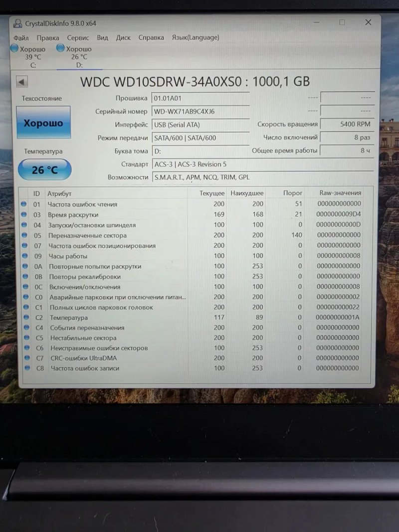Select the Повторные попытки раскрутки row
The image size is (399, 532).
click(192, 266)
